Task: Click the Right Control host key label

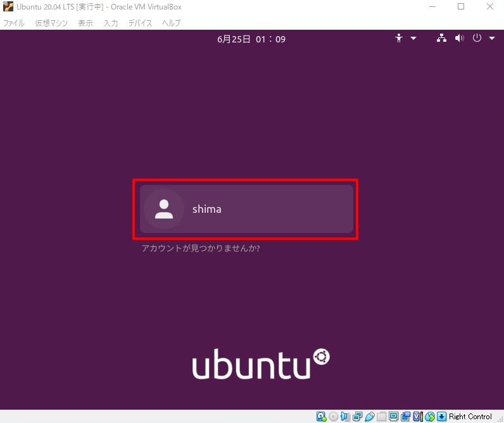Action: tap(470, 417)
